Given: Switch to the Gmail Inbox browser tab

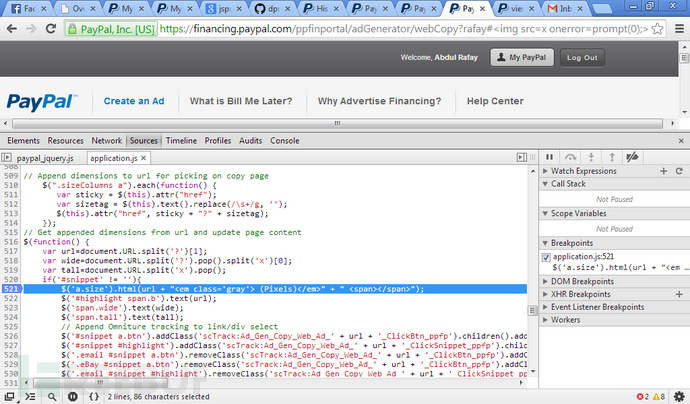Looking at the screenshot, I should pyautogui.click(x=566, y=8).
